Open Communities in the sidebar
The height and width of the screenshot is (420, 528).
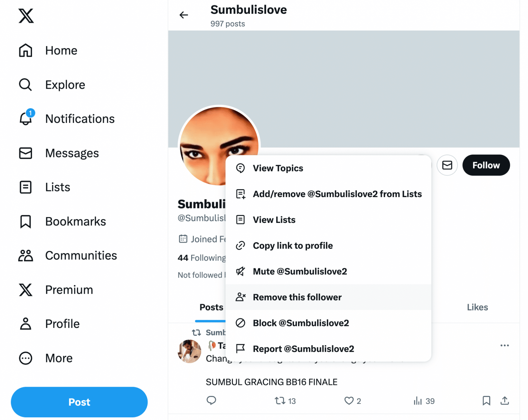coord(81,255)
